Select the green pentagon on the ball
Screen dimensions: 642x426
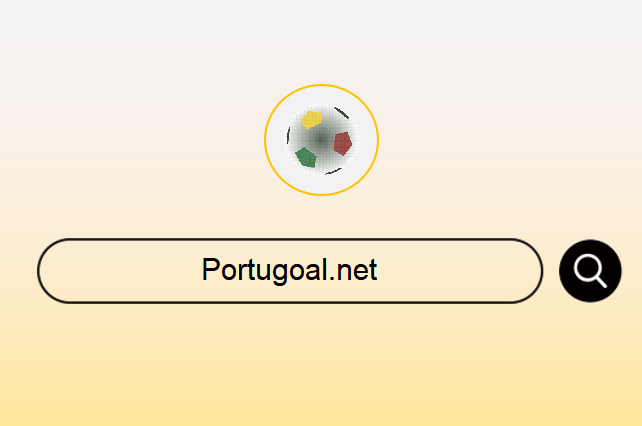[306, 157]
